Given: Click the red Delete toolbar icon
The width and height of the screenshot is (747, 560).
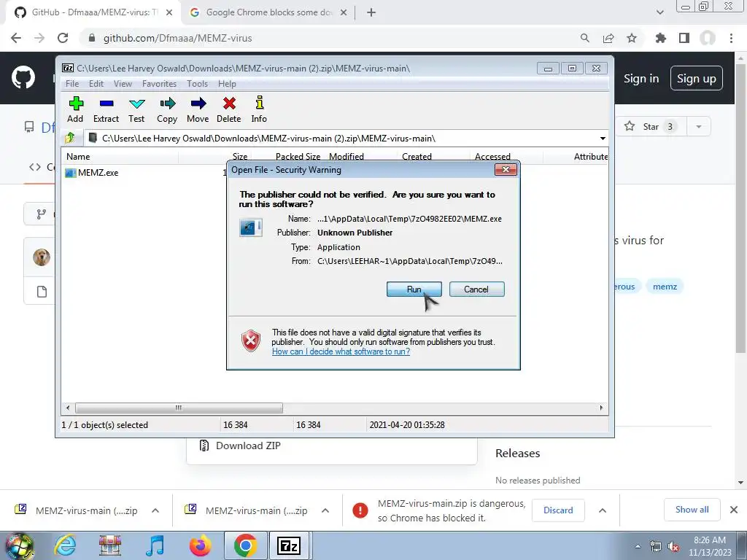Looking at the screenshot, I should (x=229, y=109).
